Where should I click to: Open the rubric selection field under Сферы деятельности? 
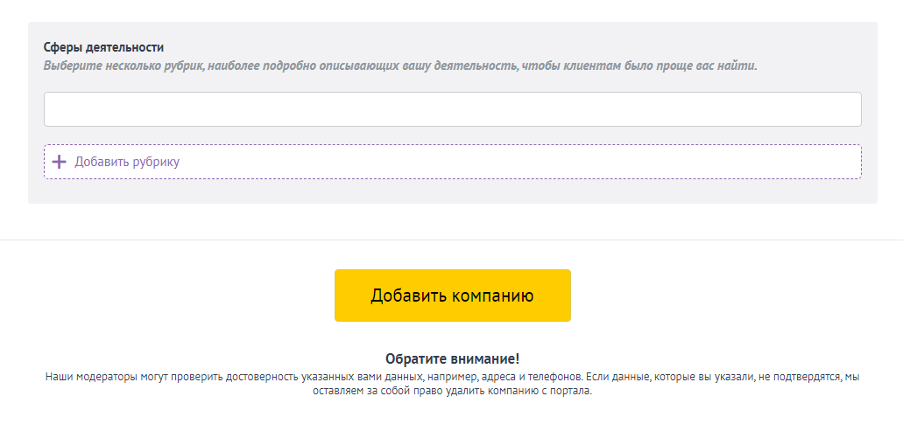click(452, 110)
